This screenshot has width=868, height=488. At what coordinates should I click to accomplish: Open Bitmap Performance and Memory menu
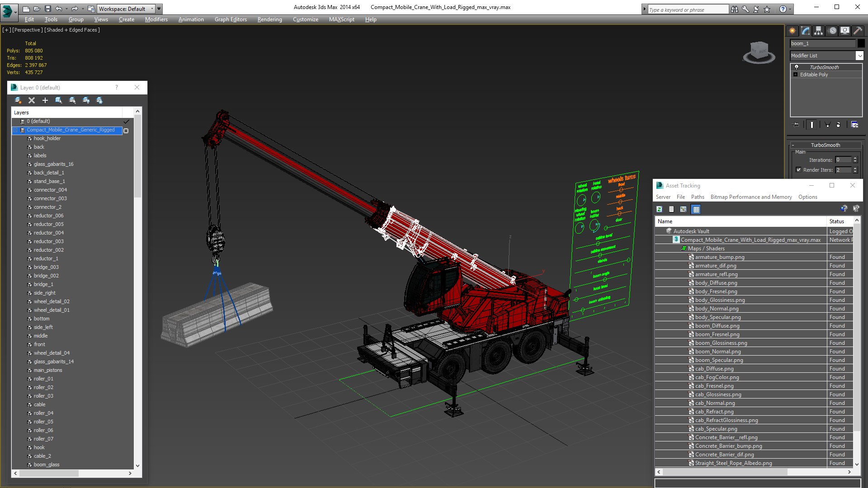(x=751, y=197)
